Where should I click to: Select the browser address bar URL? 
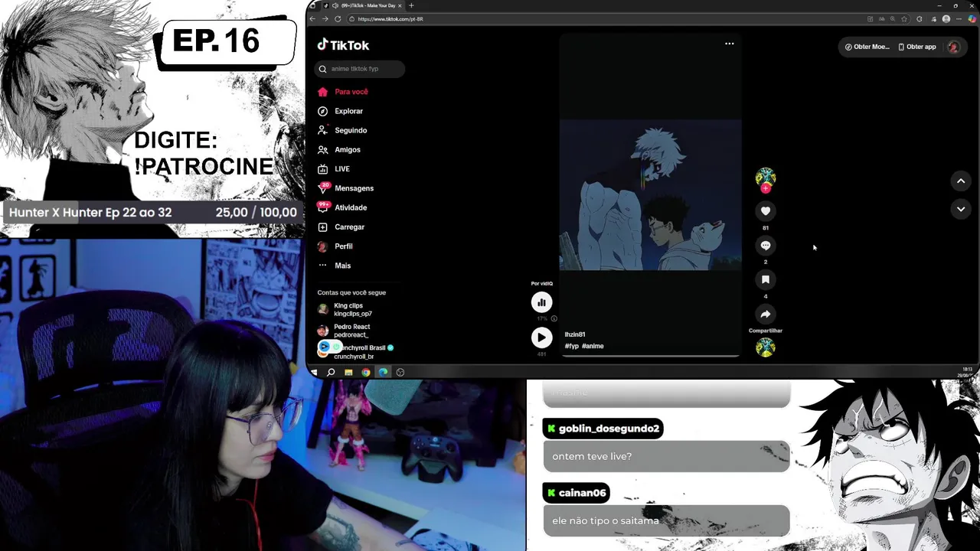tap(390, 18)
